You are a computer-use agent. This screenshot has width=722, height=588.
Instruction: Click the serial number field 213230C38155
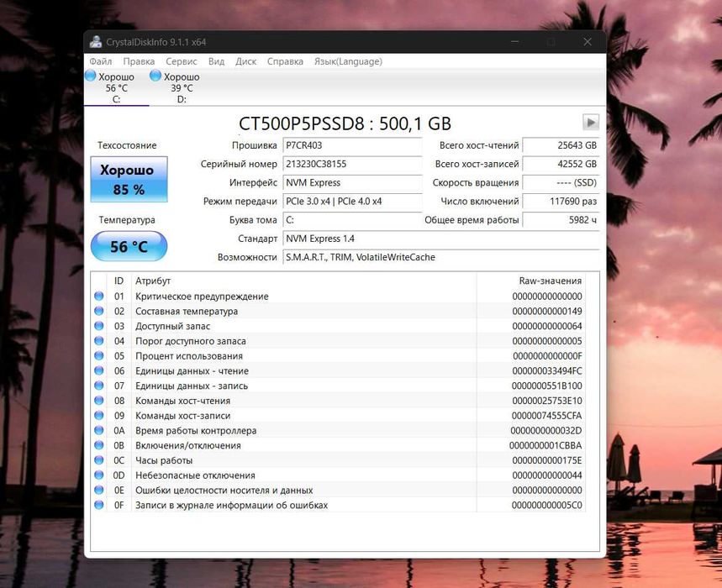(352, 164)
